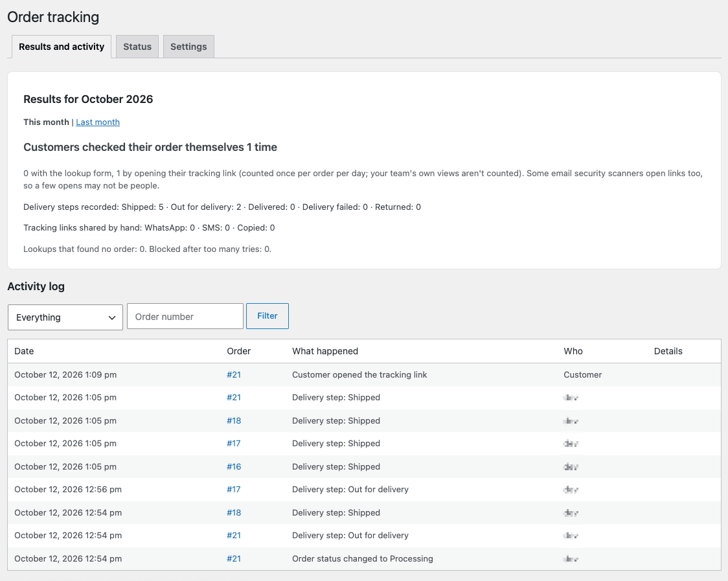
Task: Select 'Delivery step: Shipped' in order #16 row
Action: (336, 467)
